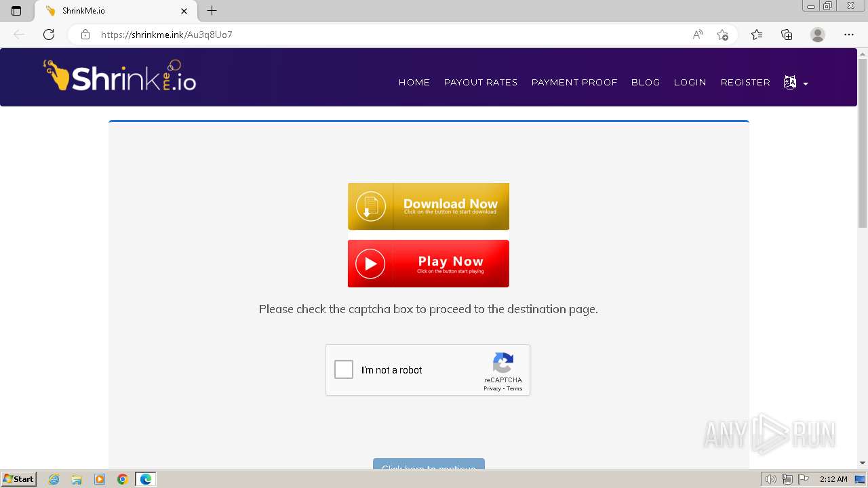Viewport: 868px width, 488px height.
Task: Open the Action Center flag icon
Action: click(x=804, y=479)
